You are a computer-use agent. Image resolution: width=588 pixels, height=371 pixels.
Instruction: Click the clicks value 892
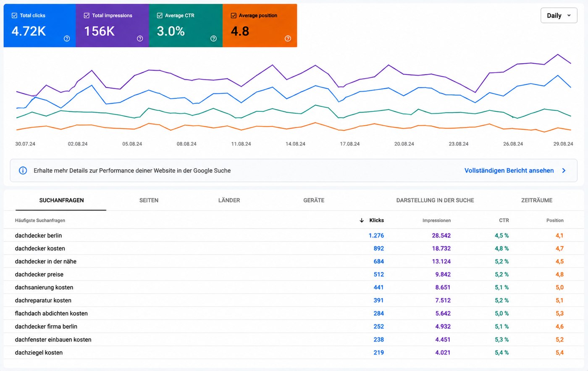pyautogui.click(x=379, y=249)
